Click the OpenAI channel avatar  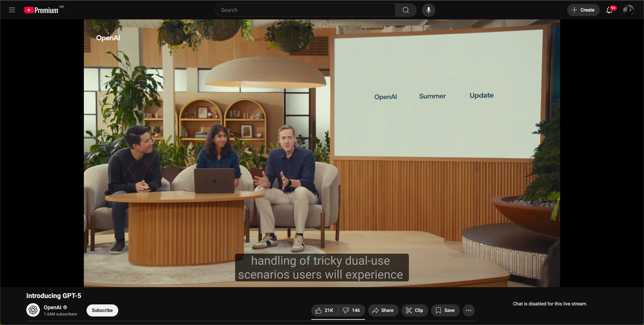[x=33, y=310]
